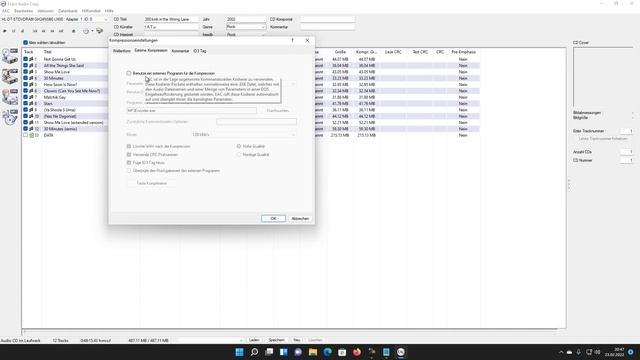
Task: Enable 'Benutze ein externes Programm für die Kompression'
Action: (129, 73)
